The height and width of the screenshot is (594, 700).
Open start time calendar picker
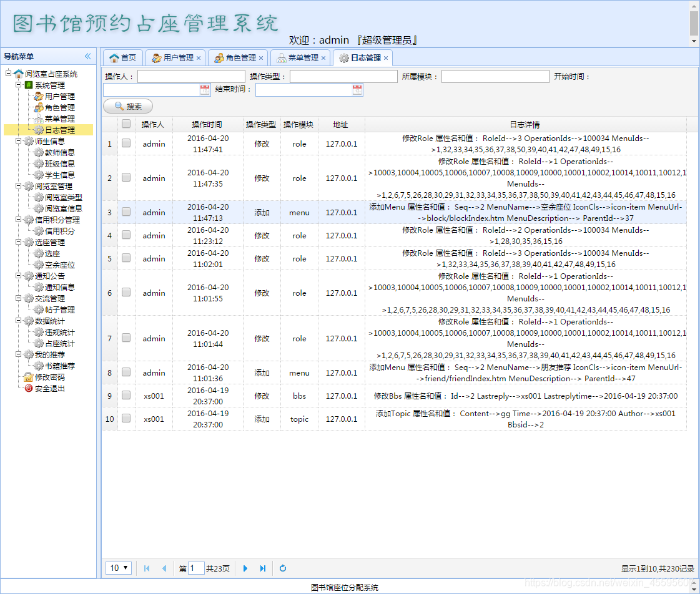click(204, 90)
